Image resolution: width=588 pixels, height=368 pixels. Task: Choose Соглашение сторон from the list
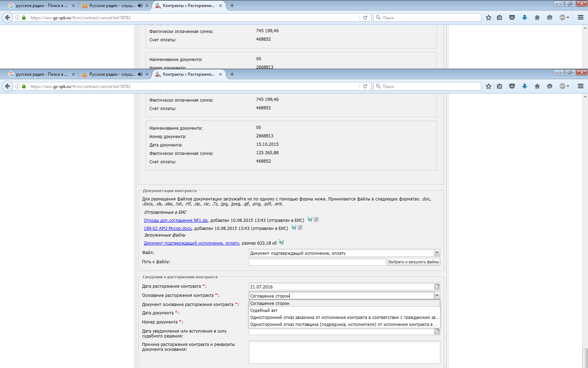click(344, 304)
